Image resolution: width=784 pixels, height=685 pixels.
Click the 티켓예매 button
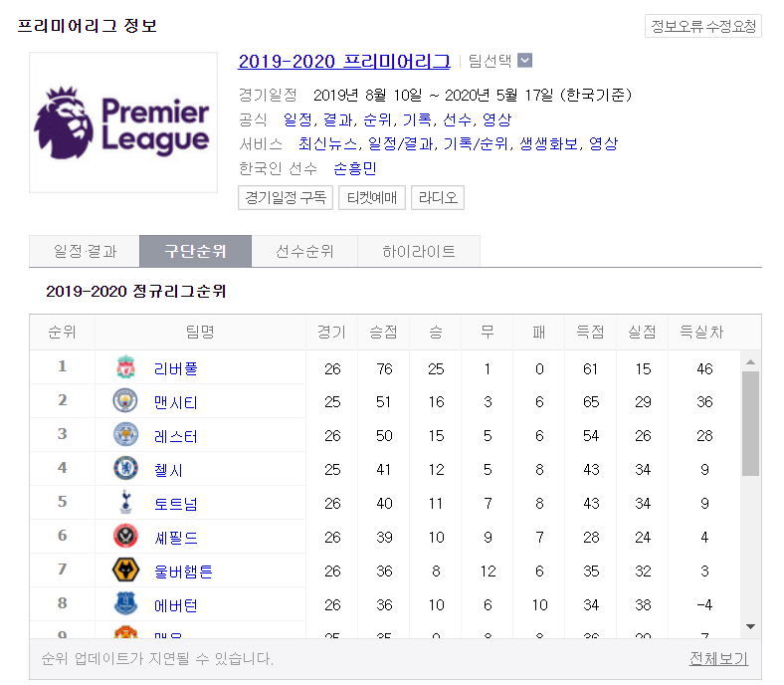pyautogui.click(x=372, y=198)
